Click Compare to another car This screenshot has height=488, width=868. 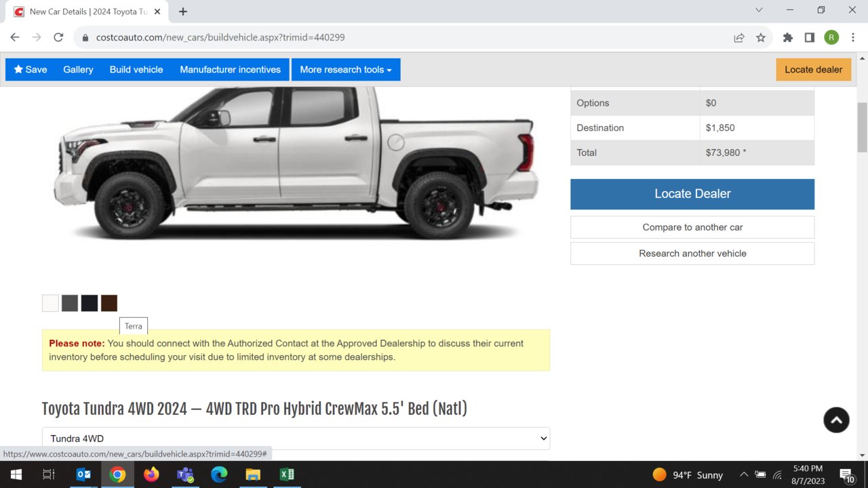click(x=692, y=227)
